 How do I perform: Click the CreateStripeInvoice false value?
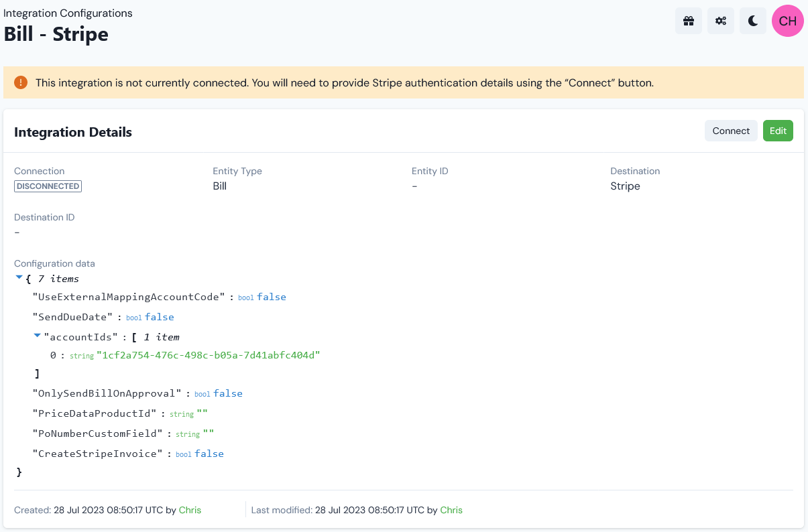(209, 454)
